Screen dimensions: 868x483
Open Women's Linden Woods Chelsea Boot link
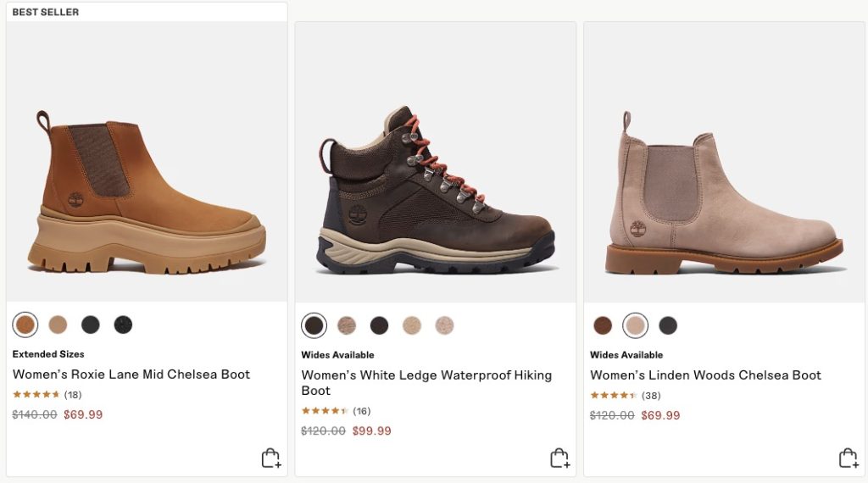coord(705,375)
